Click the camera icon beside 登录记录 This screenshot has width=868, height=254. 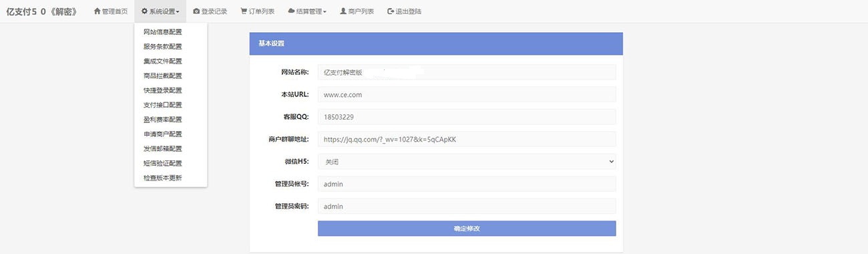(x=196, y=11)
